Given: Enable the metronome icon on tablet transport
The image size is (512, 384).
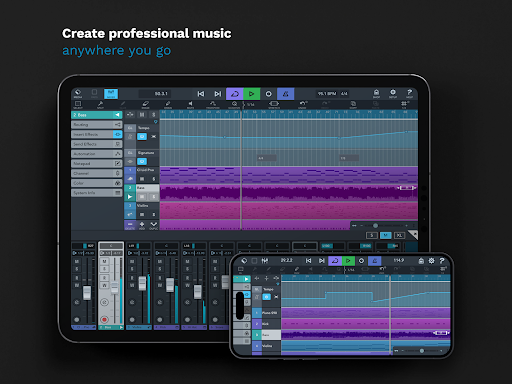Looking at the screenshot, I should point(286,94).
